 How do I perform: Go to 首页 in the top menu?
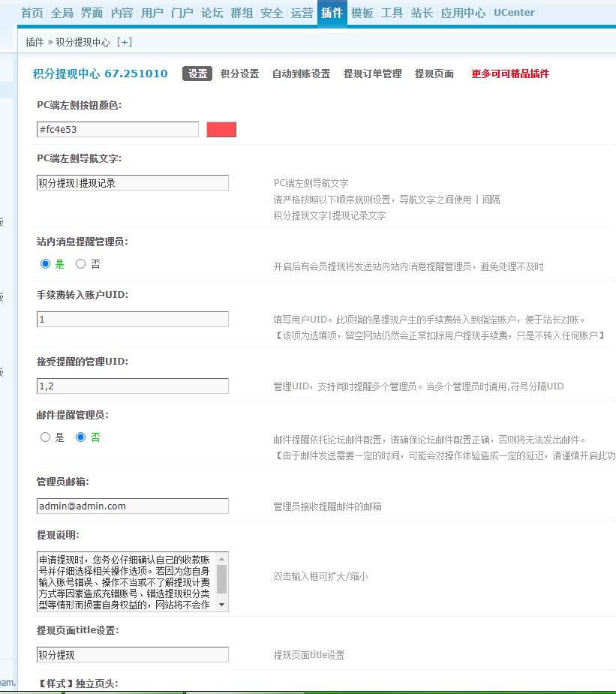click(32, 13)
